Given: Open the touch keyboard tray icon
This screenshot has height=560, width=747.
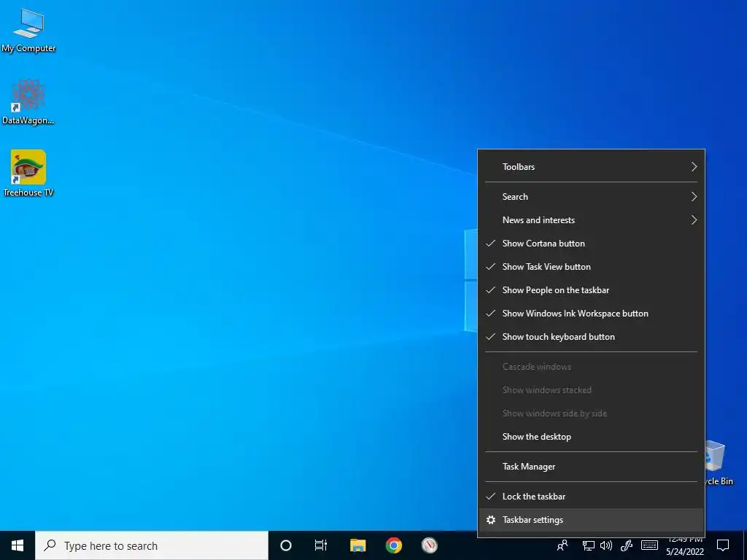Looking at the screenshot, I should [649, 545].
